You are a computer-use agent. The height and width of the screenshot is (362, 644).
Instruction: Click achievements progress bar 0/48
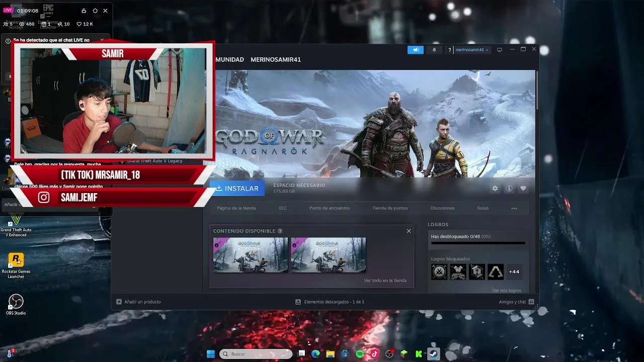tap(478, 243)
